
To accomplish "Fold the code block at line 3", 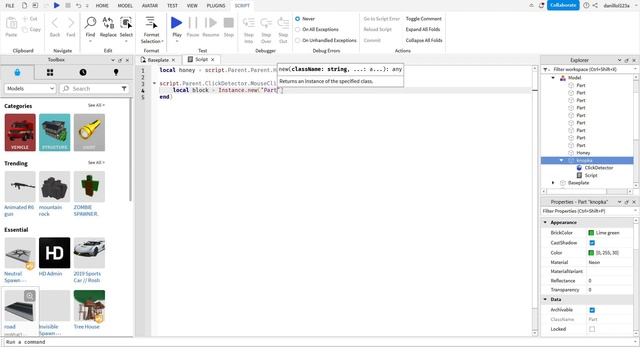I will (154, 83).
